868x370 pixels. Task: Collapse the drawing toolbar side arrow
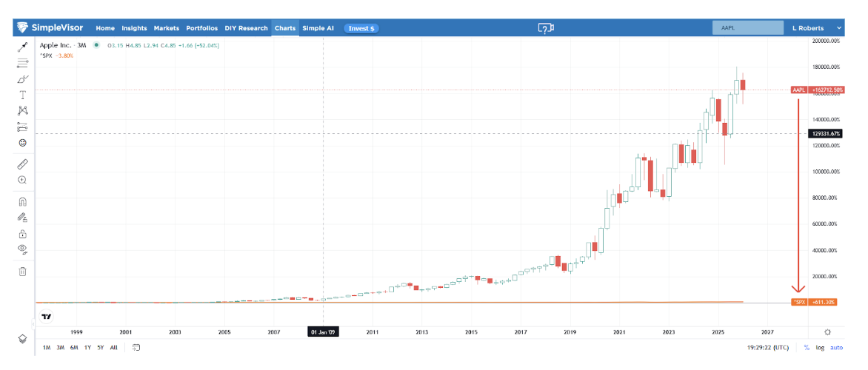[x=33, y=324]
